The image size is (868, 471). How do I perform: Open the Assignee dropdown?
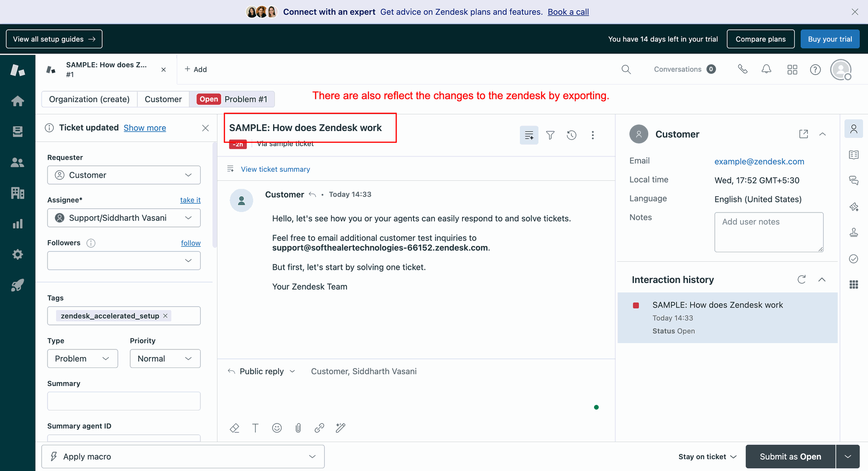tap(124, 218)
